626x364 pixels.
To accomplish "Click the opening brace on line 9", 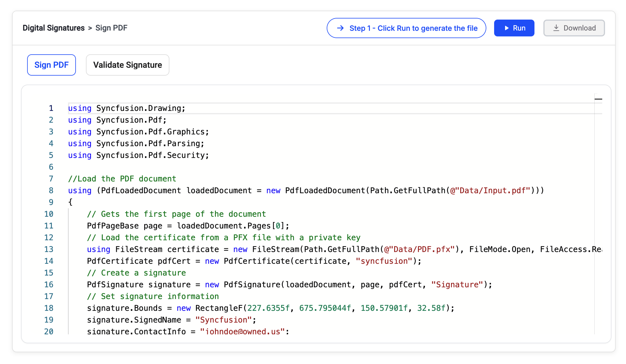I will (x=70, y=202).
